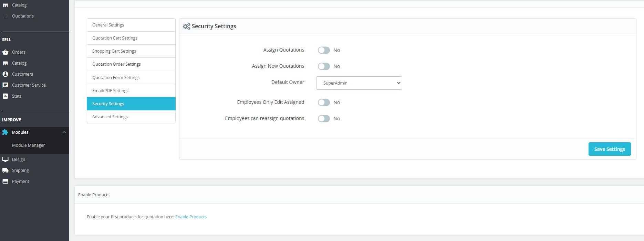Viewport: 644px width, 241px height.
Task: Open the Default Owner dropdown
Action: [x=359, y=83]
